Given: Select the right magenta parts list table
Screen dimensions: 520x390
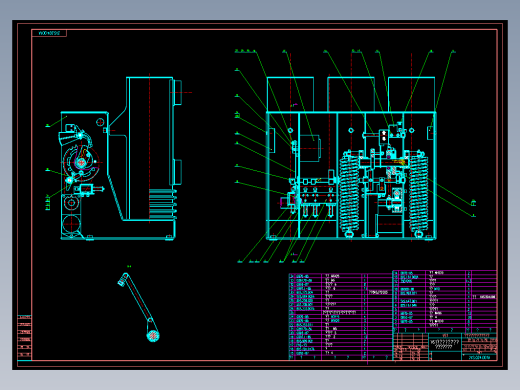Looking at the screenshot, I should [x=445, y=301].
